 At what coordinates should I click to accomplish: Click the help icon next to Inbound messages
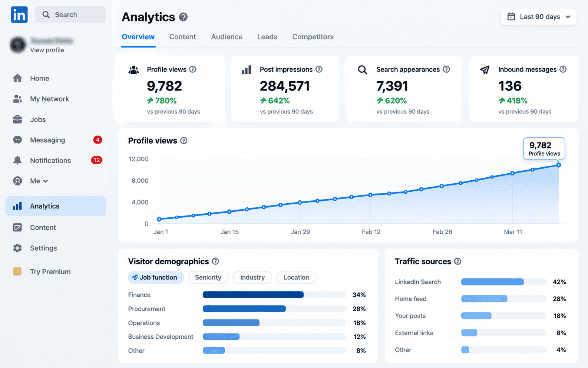pos(563,69)
